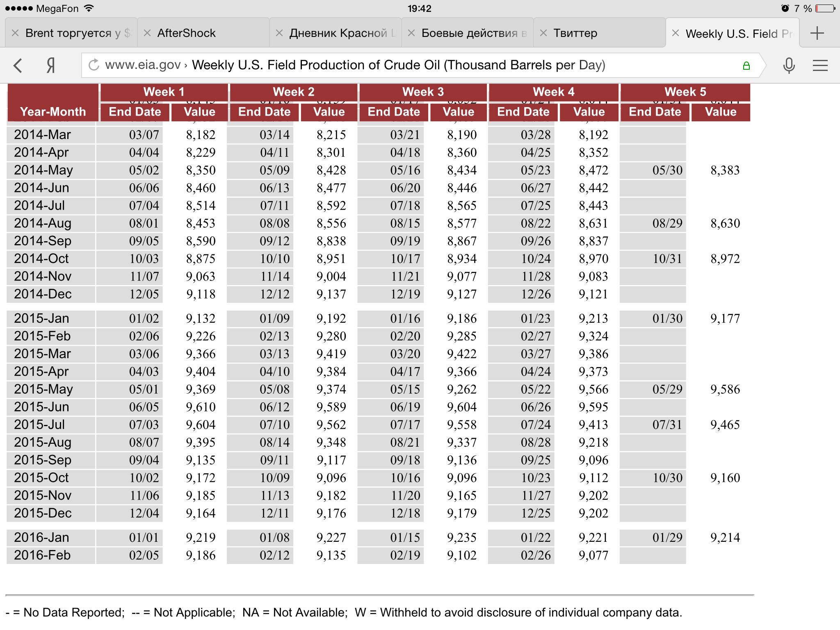The image size is (840, 630).
Task: Tap the 8,867 value for 09/19
Action: click(x=462, y=241)
